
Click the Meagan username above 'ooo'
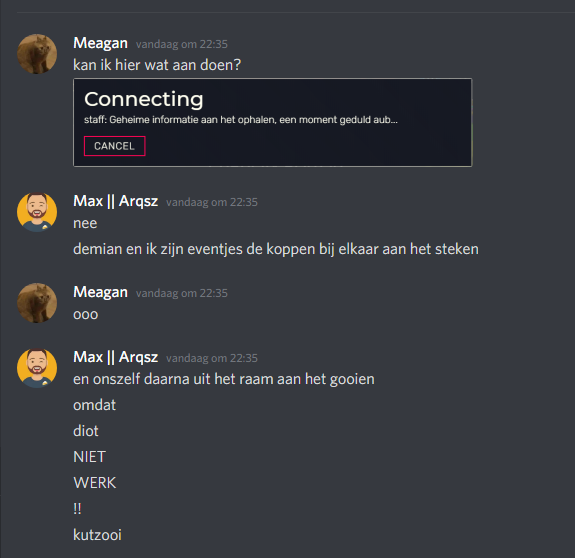coord(100,292)
